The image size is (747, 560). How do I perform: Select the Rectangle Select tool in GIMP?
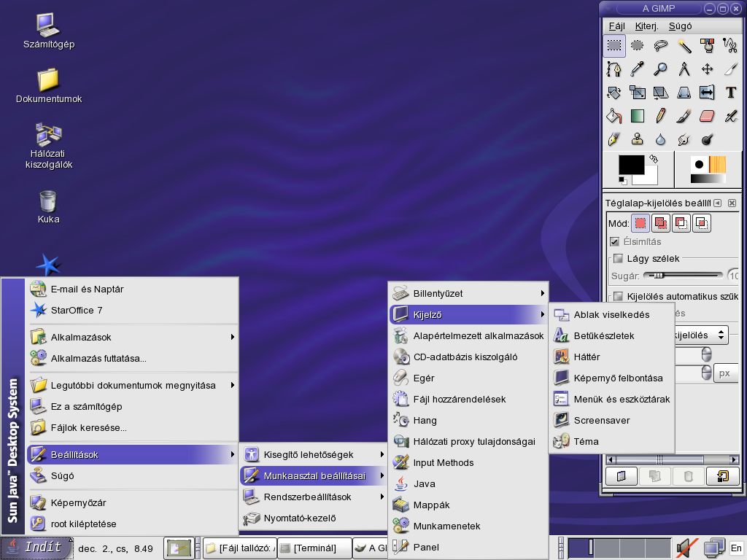614,46
